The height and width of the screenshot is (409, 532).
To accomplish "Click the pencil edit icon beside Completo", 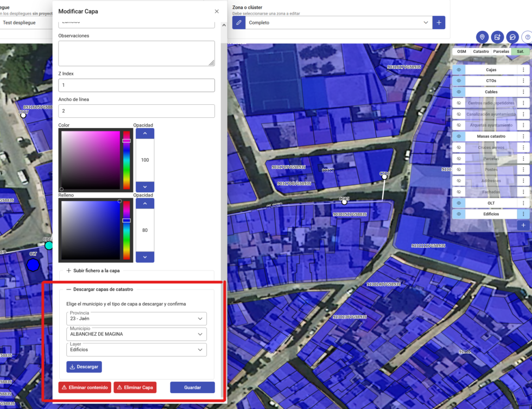I will (238, 22).
